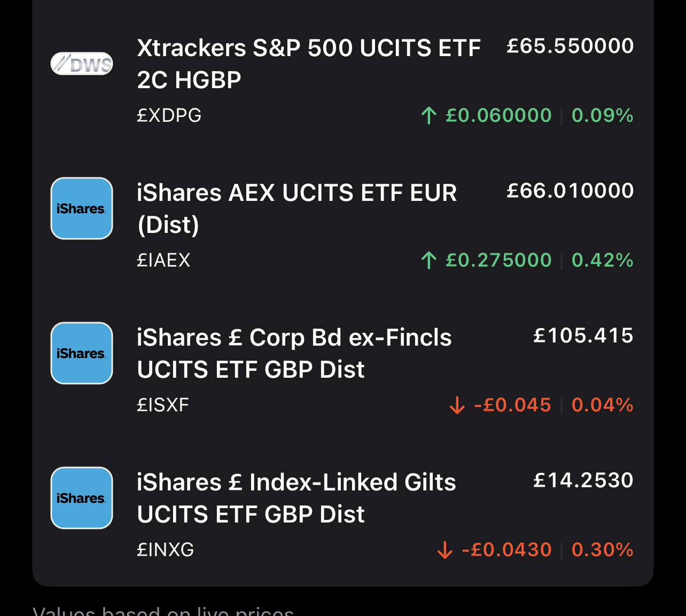Open iShares £ Index-Linked Gilts holding
This screenshot has height=616, width=686.
tap(342, 514)
